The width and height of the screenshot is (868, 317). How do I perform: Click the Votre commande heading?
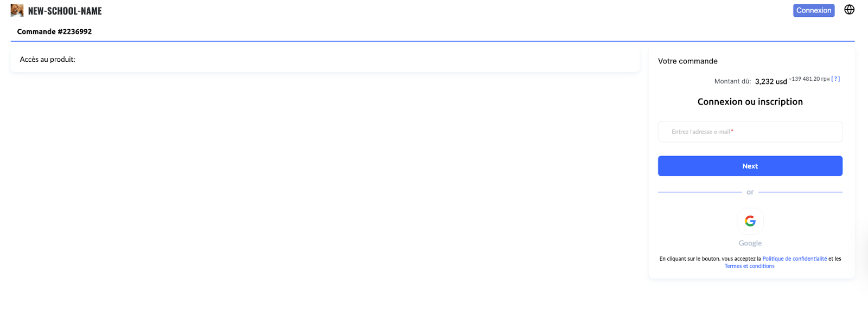[x=687, y=61]
